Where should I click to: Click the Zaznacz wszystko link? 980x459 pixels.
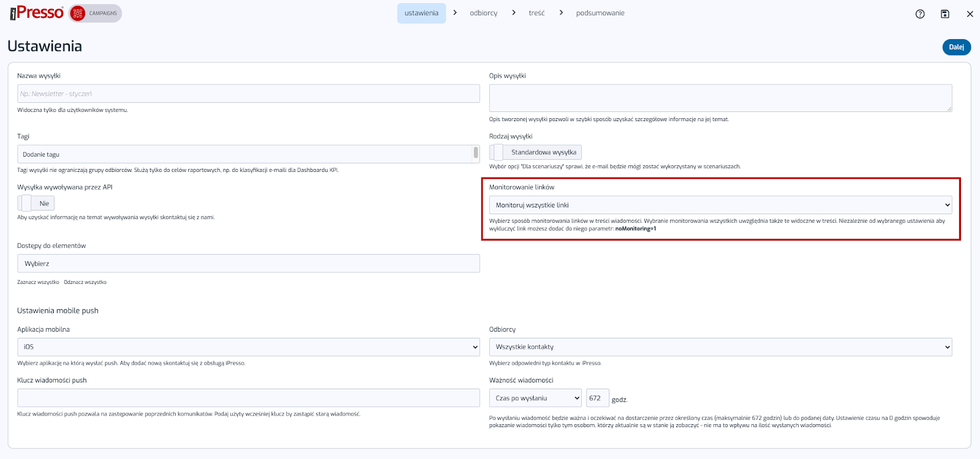click(38, 282)
